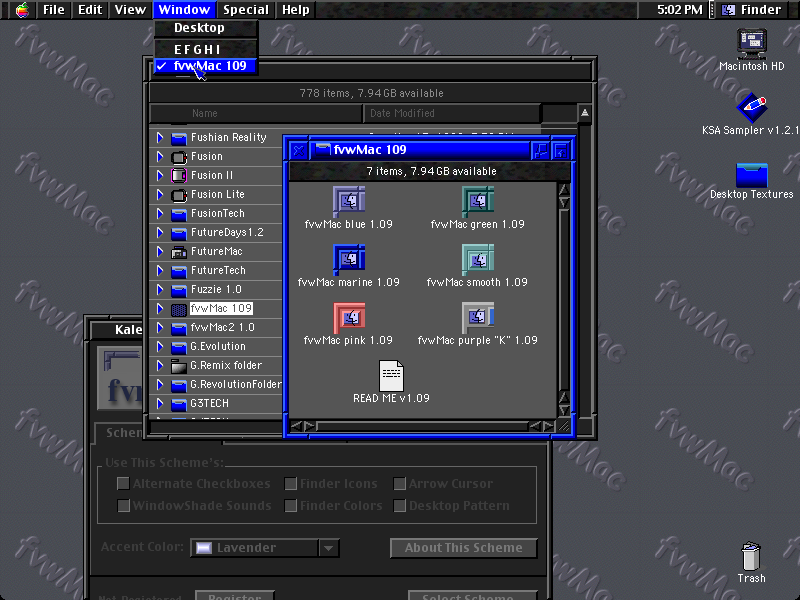Click the vertical scrollbar track in fvwMac 109 window
This screenshot has height=600, width=800.
click(x=564, y=300)
